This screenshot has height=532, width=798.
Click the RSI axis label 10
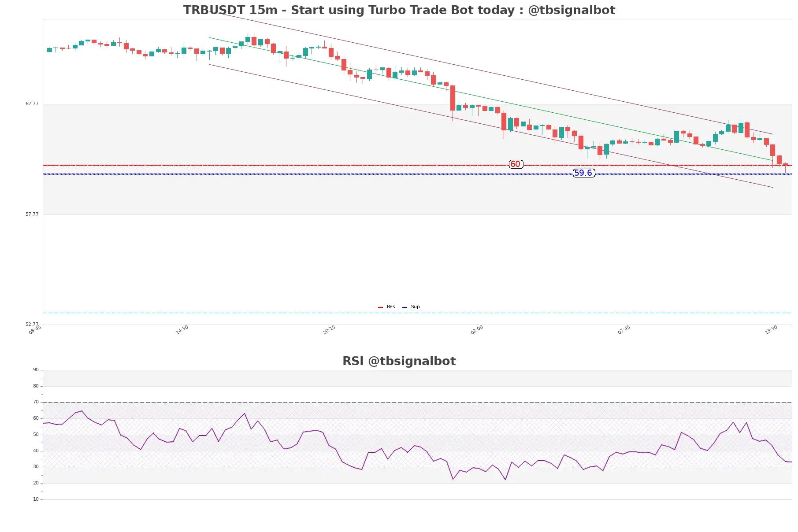(x=36, y=499)
